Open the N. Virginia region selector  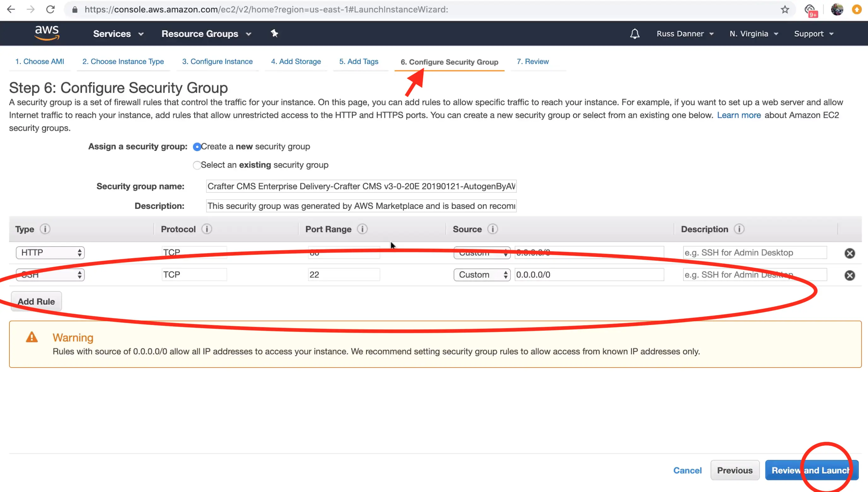tap(753, 34)
